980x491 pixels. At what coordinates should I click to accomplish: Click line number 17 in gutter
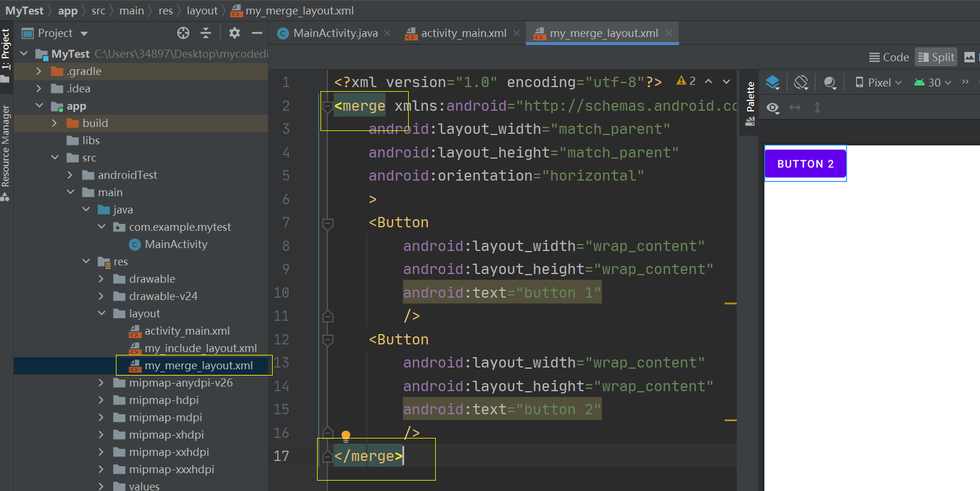tap(281, 456)
